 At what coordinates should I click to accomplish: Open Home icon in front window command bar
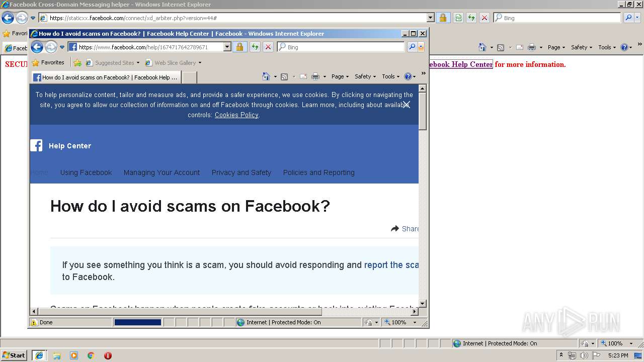[x=266, y=76]
